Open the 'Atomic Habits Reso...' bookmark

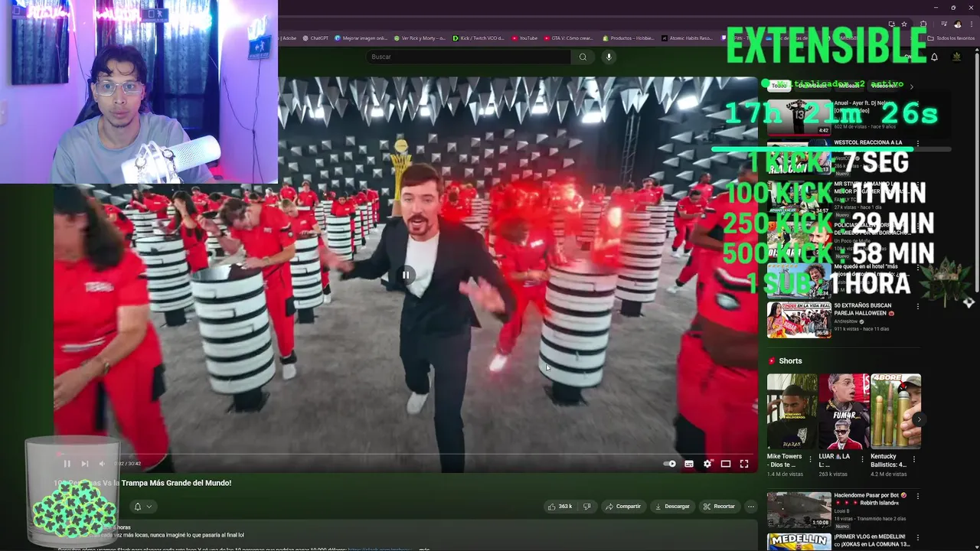tap(685, 37)
